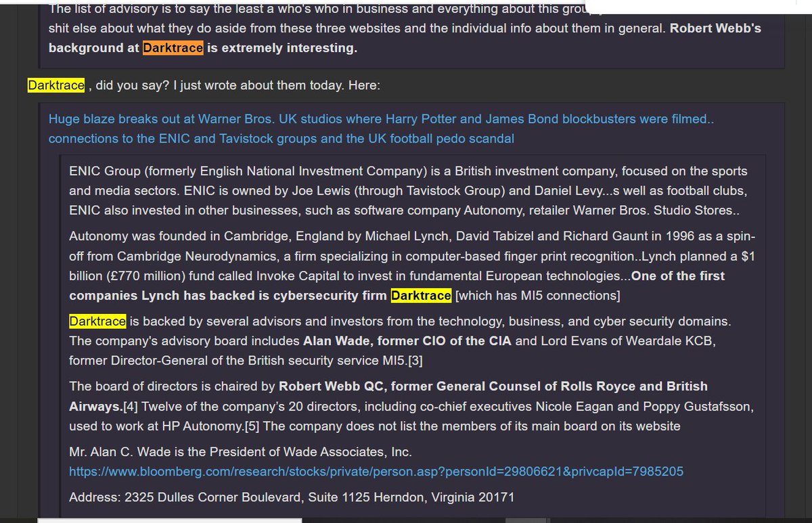This screenshot has width=812, height=523.
Task: Click the orange-highlighted Darktrace in the quoted post
Action: (173, 48)
